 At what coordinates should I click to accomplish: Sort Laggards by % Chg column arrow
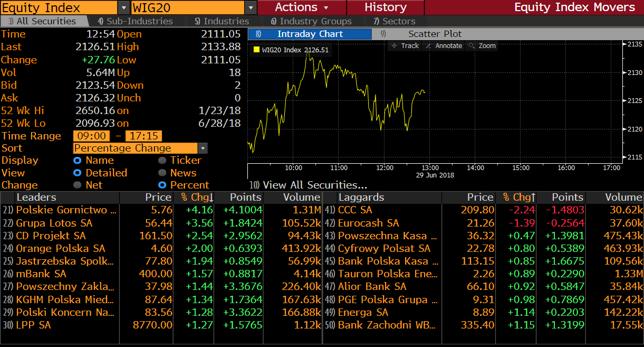coord(533,198)
